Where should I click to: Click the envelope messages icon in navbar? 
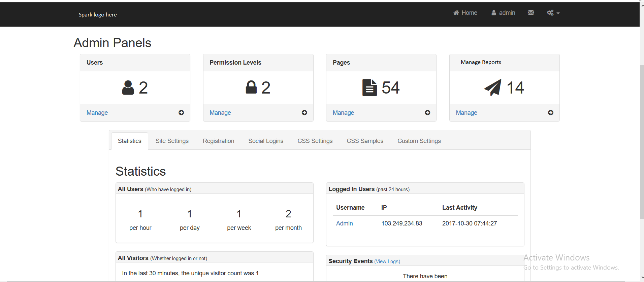click(x=531, y=13)
